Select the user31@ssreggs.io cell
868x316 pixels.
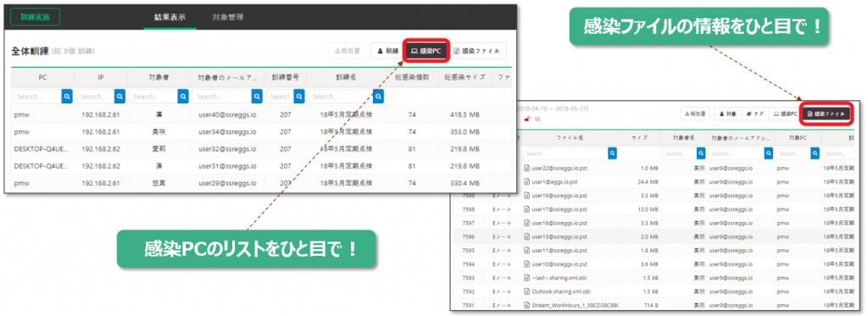[227, 165]
